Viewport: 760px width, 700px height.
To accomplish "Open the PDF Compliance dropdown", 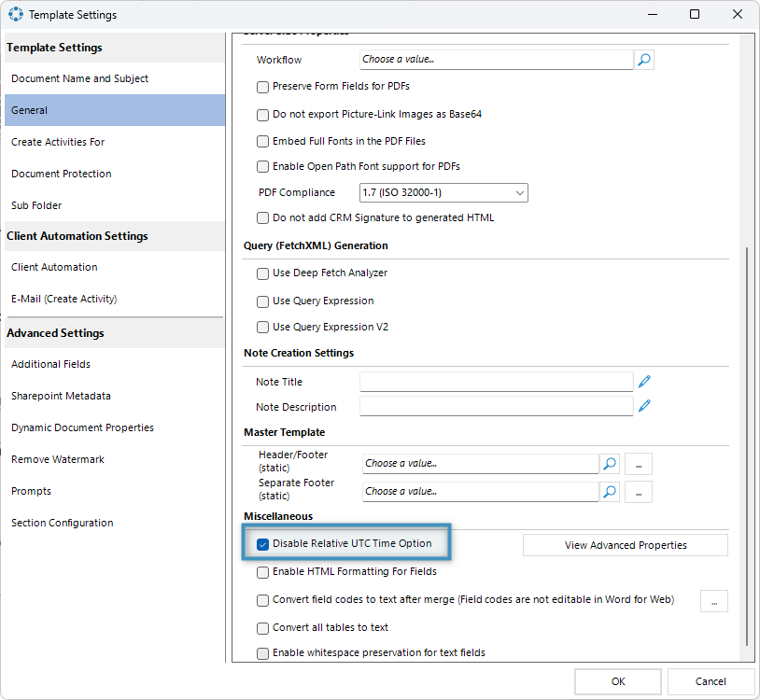I will click(443, 193).
